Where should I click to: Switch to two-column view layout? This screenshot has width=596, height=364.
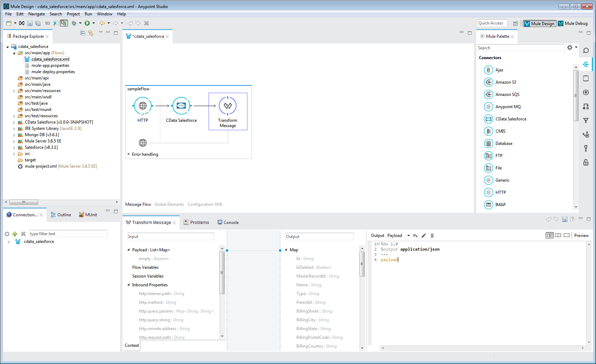point(558,236)
